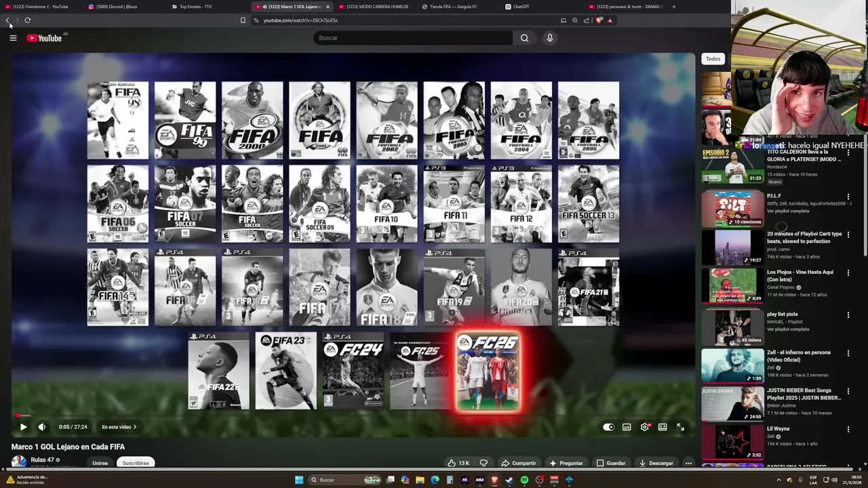Start voice search with the microphone icon
This screenshot has width=868, height=488.
coord(550,38)
